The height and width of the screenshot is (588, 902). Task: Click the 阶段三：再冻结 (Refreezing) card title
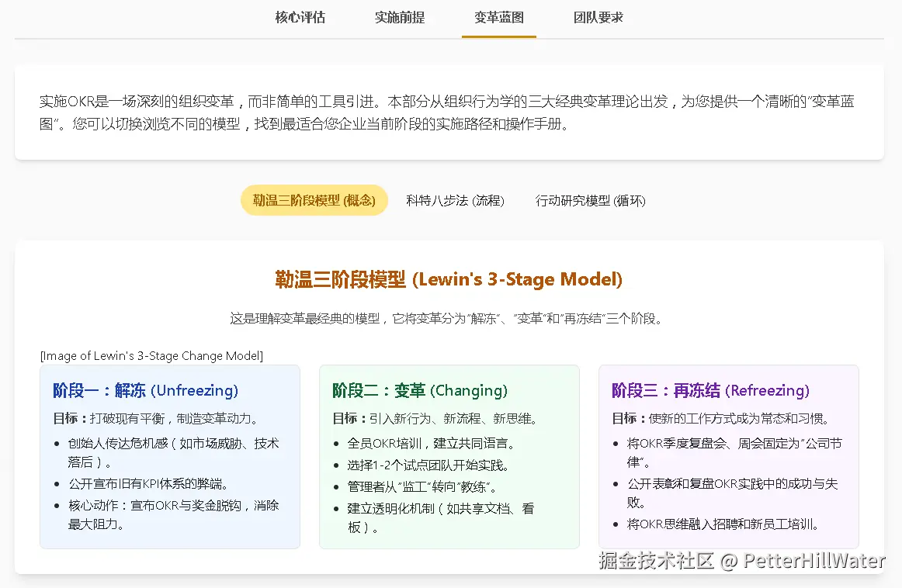(709, 390)
